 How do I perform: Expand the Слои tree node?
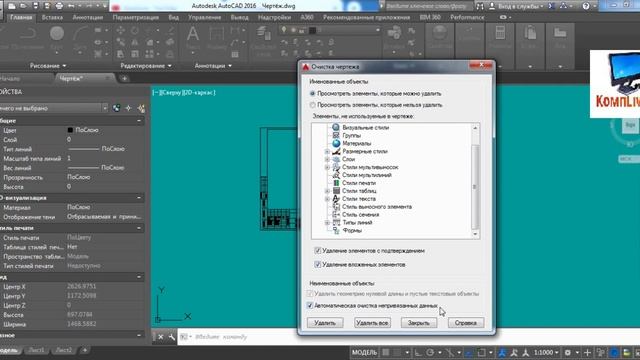327,159
